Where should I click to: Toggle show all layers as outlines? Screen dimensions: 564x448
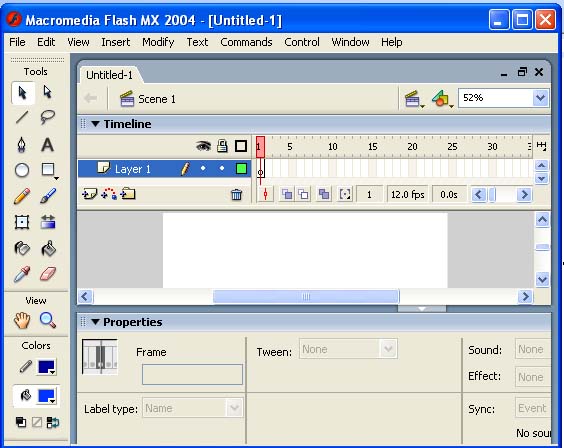click(241, 146)
